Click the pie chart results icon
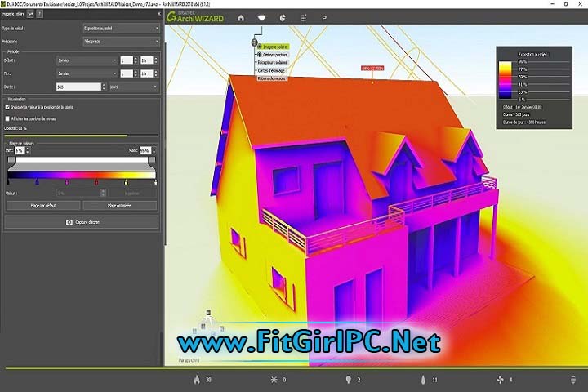This screenshot has width=588, height=392. click(x=283, y=17)
